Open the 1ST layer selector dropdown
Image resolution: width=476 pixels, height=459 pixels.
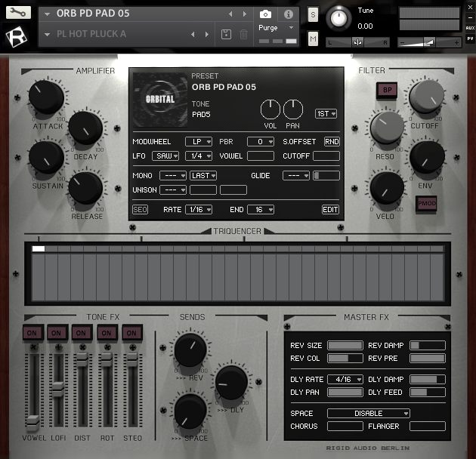click(326, 114)
